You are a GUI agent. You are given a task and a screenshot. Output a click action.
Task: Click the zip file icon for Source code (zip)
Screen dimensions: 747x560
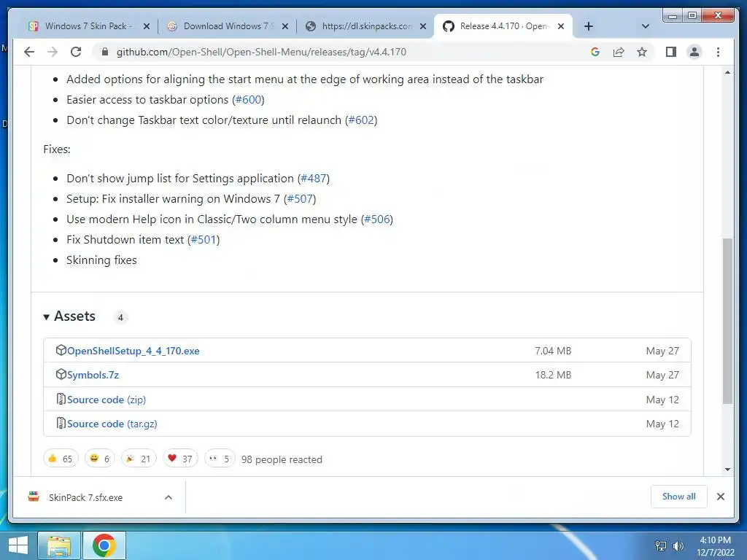click(x=61, y=399)
